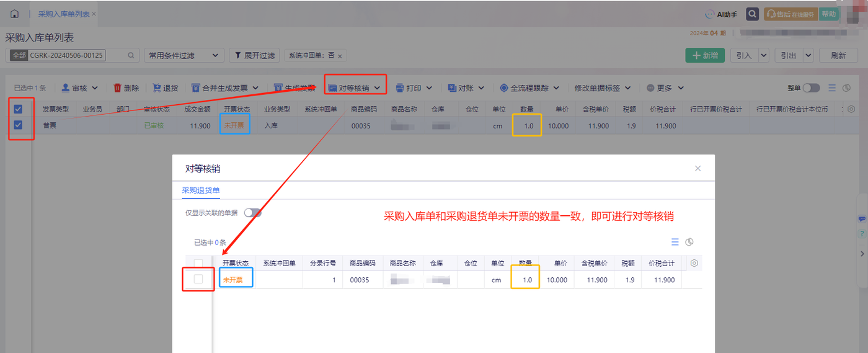This screenshot has height=353, width=868.
Task: Toggle the 整单 switch
Action: point(811,88)
